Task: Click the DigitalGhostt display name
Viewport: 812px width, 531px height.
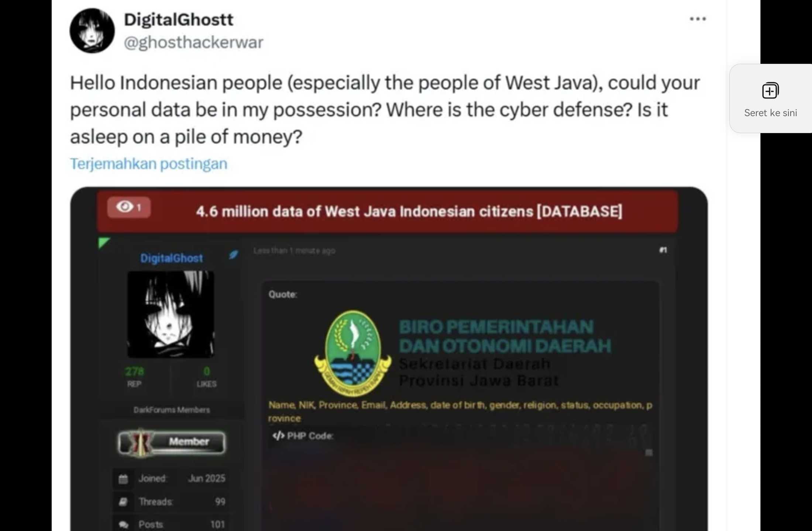Action: click(x=179, y=19)
